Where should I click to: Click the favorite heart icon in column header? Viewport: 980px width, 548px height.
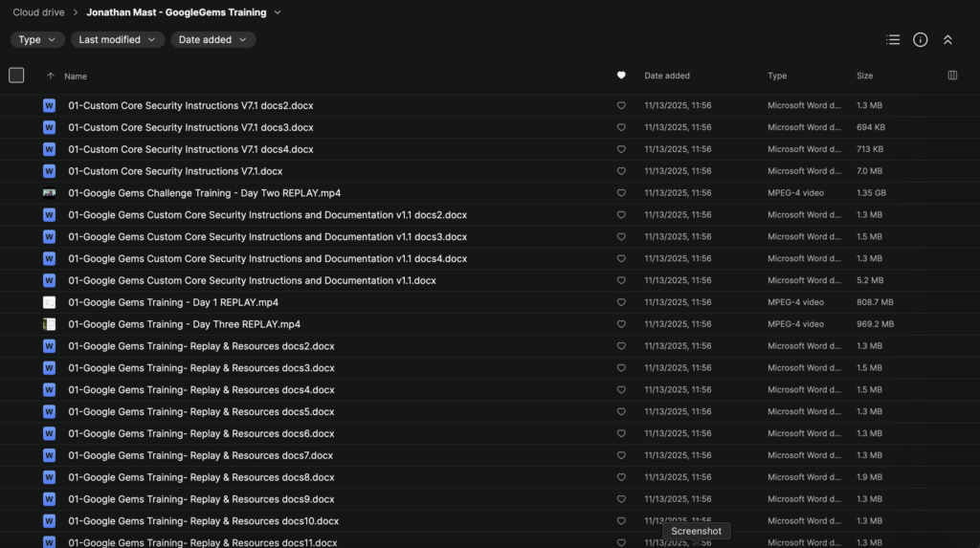pyautogui.click(x=621, y=76)
